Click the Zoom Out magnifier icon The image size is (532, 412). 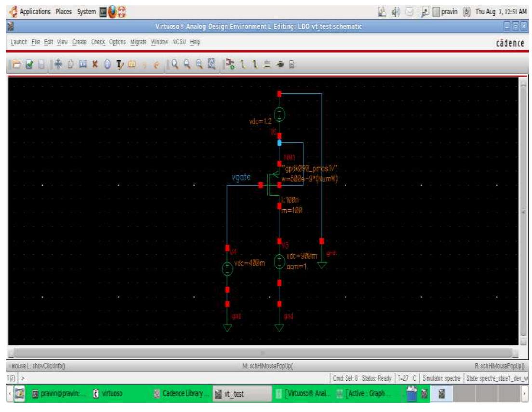pos(187,64)
